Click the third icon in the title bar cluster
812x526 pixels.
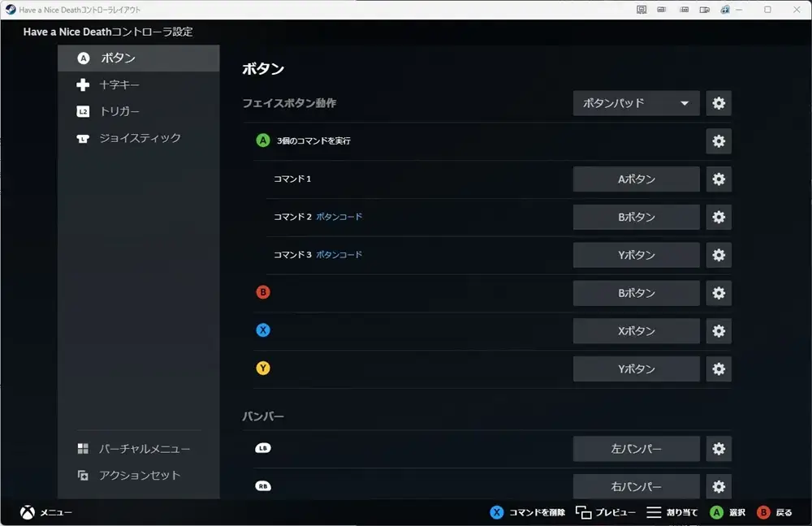(x=684, y=9)
